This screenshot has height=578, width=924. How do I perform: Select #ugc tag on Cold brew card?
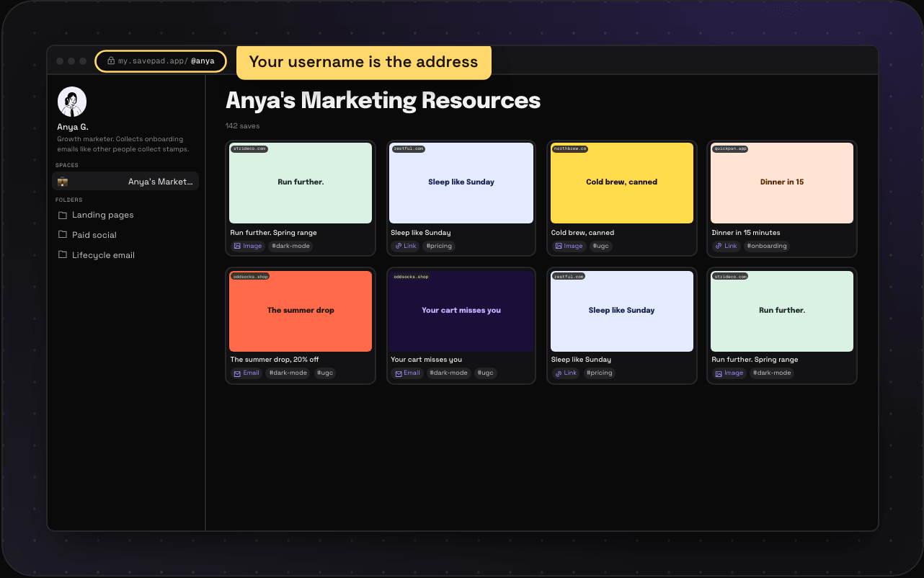click(x=601, y=246)
